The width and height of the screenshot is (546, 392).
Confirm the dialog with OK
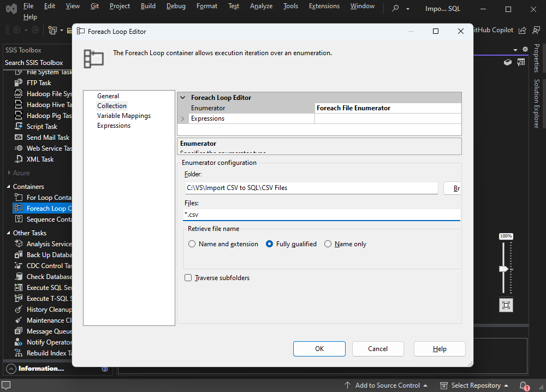pos(319,349)
